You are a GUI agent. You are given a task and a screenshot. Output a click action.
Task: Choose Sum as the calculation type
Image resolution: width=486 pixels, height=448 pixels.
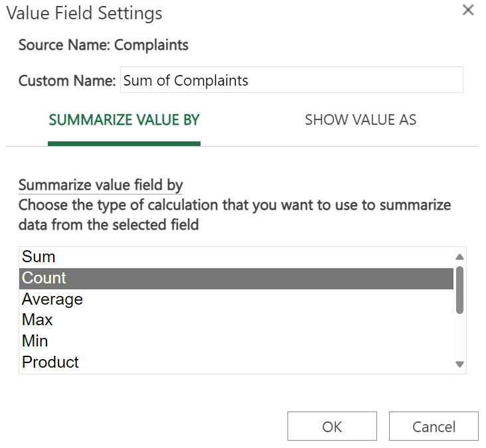click(236, 257)
